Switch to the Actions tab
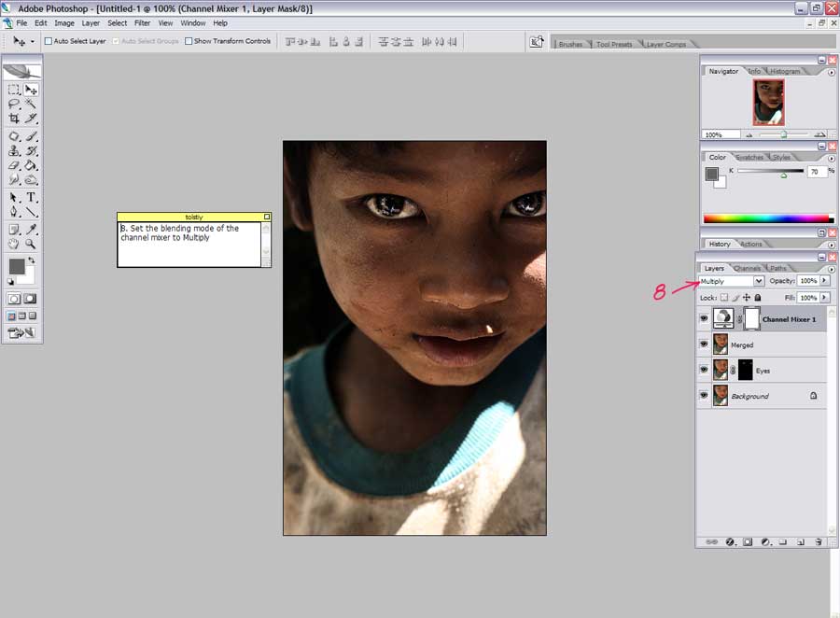Viewport: 840px width, 618px height. (751, 245)
